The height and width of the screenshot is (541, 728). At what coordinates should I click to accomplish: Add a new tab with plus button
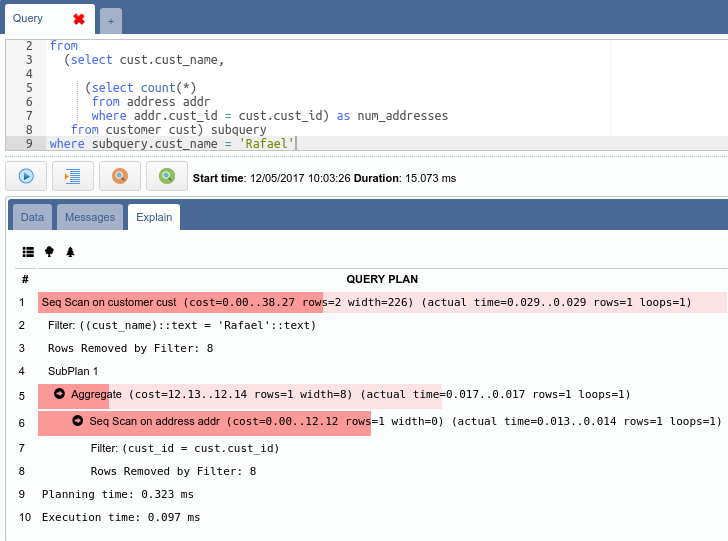tap(110, 20)
